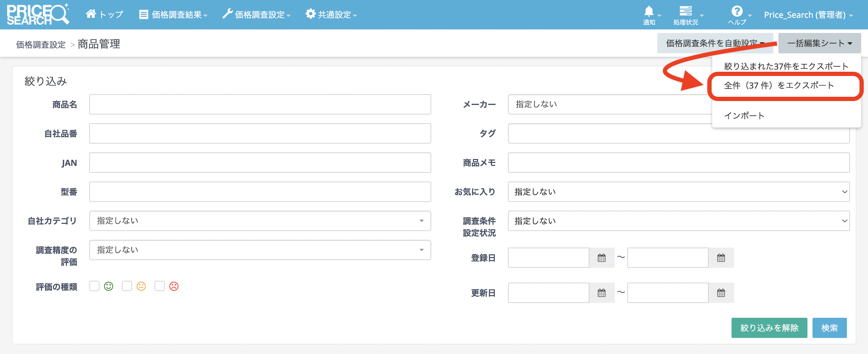Click calendar icon for update start date
868x354 pixels.
point(601,293)
